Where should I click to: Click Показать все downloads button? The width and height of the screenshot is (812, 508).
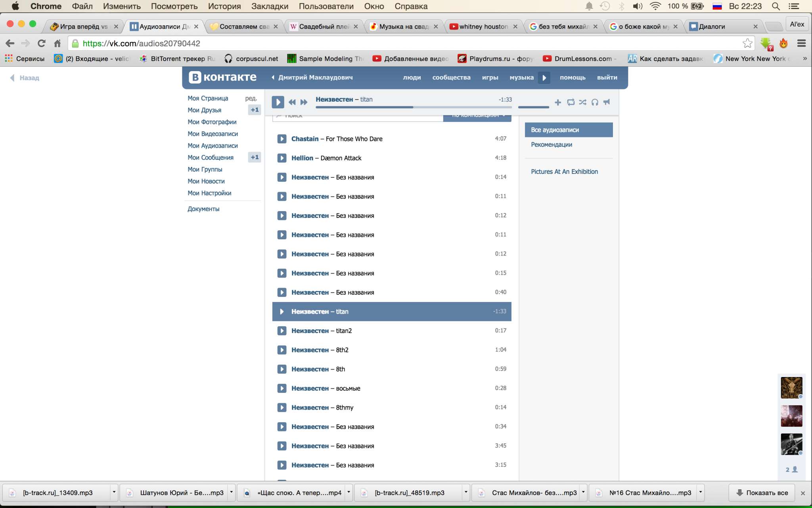point(762,493)
